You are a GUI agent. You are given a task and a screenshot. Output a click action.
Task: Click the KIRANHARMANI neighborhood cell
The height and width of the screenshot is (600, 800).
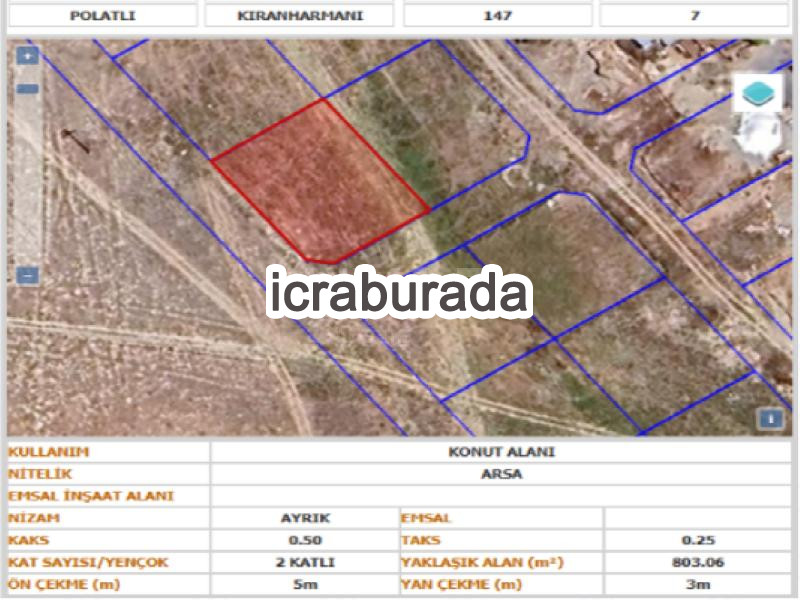pyautogui.click(x=299, y=15)
